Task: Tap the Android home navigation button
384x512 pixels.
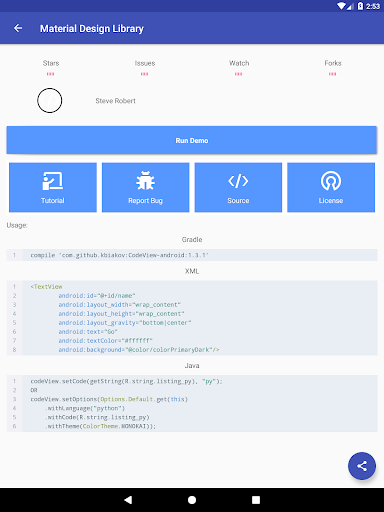Action: point(192,500)
